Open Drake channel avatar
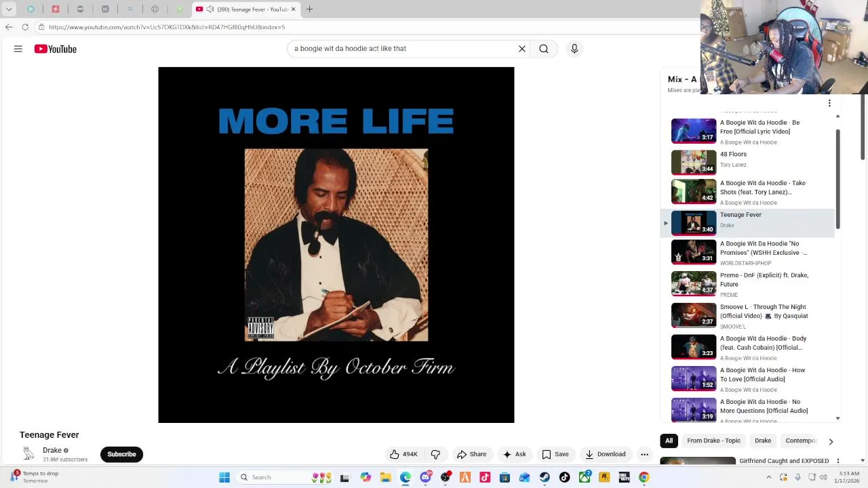 [28, 454]
